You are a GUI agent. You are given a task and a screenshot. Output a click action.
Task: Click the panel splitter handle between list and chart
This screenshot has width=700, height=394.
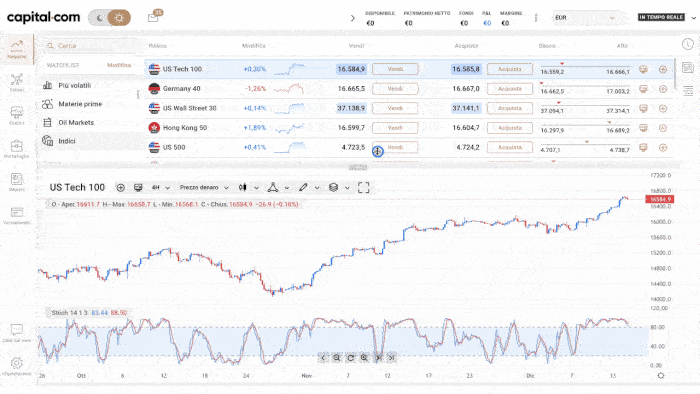(358, 167)
